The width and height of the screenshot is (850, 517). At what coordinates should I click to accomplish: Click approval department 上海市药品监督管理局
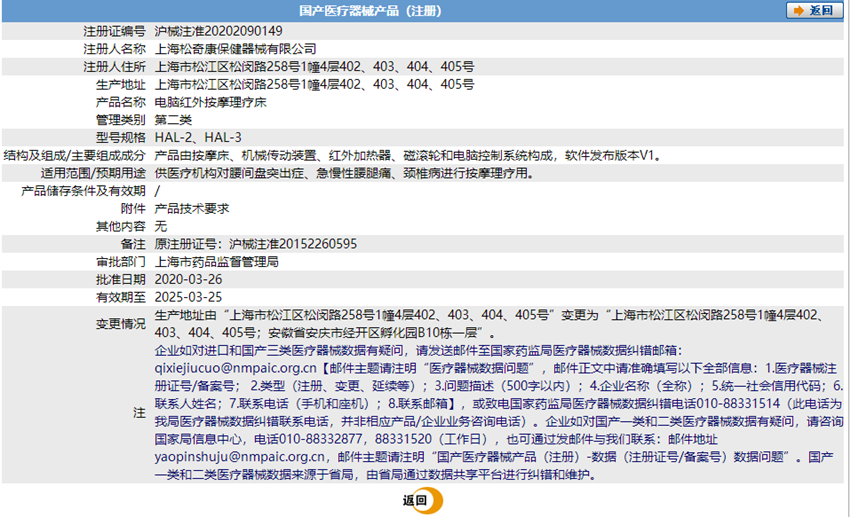(216, 262)
